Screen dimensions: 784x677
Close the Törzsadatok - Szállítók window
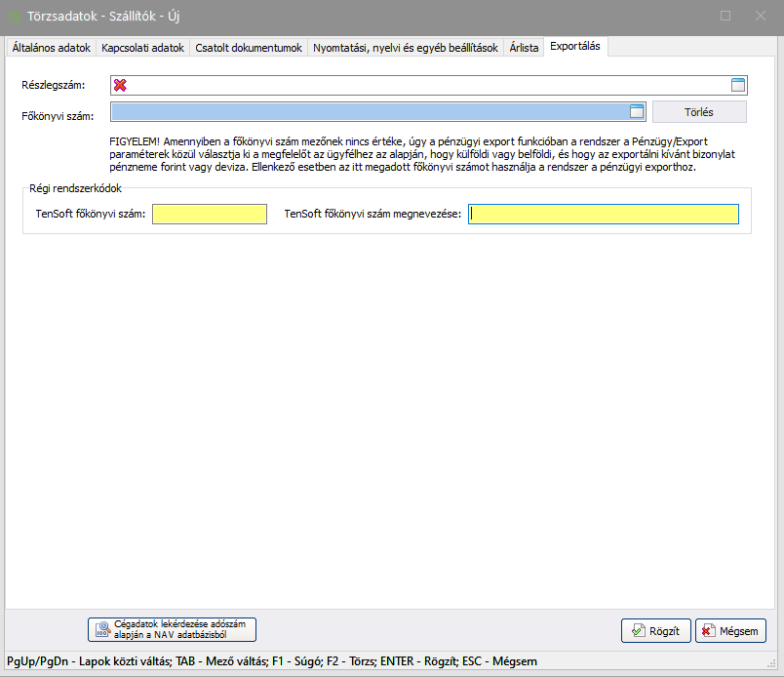[761, 16]
